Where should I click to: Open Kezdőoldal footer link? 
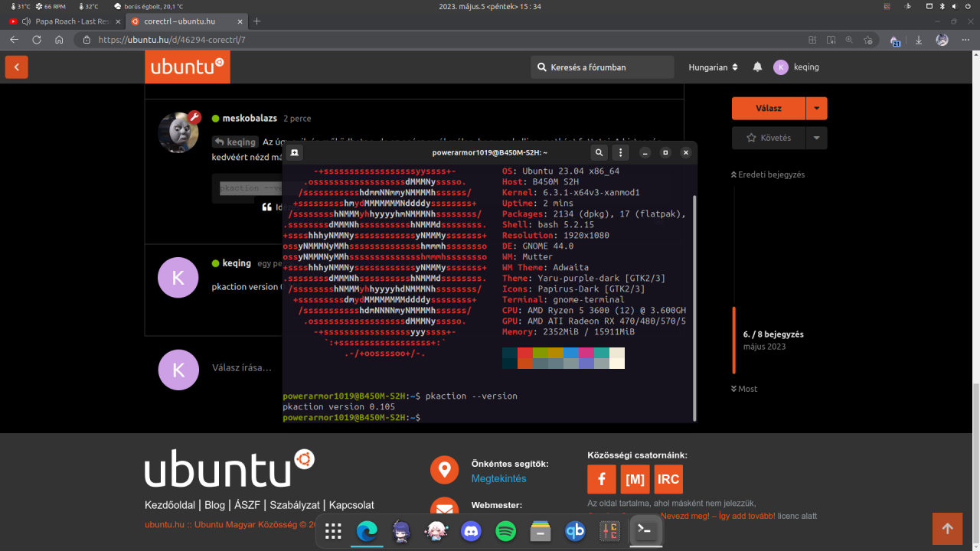click(171, 505)
